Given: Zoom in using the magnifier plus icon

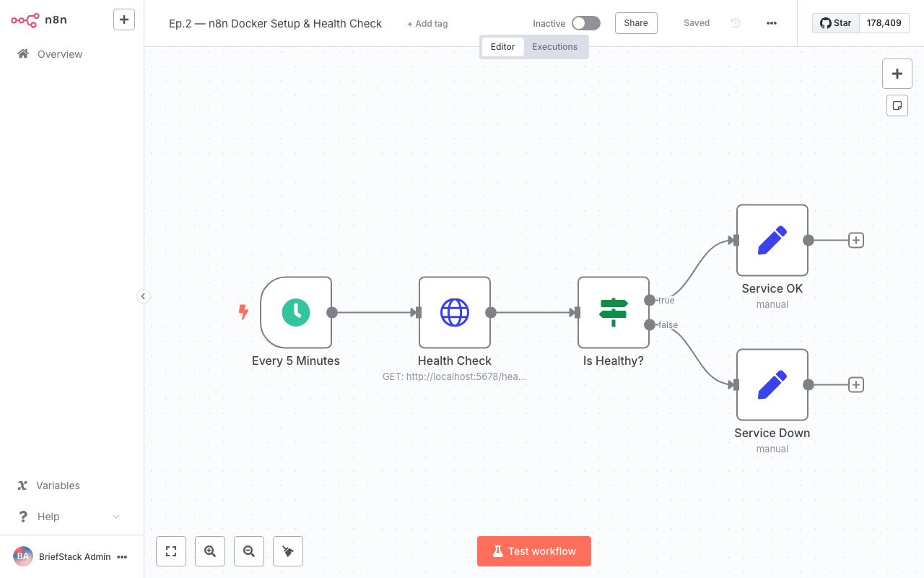Looking at the screenshot, I should point(210,551).
